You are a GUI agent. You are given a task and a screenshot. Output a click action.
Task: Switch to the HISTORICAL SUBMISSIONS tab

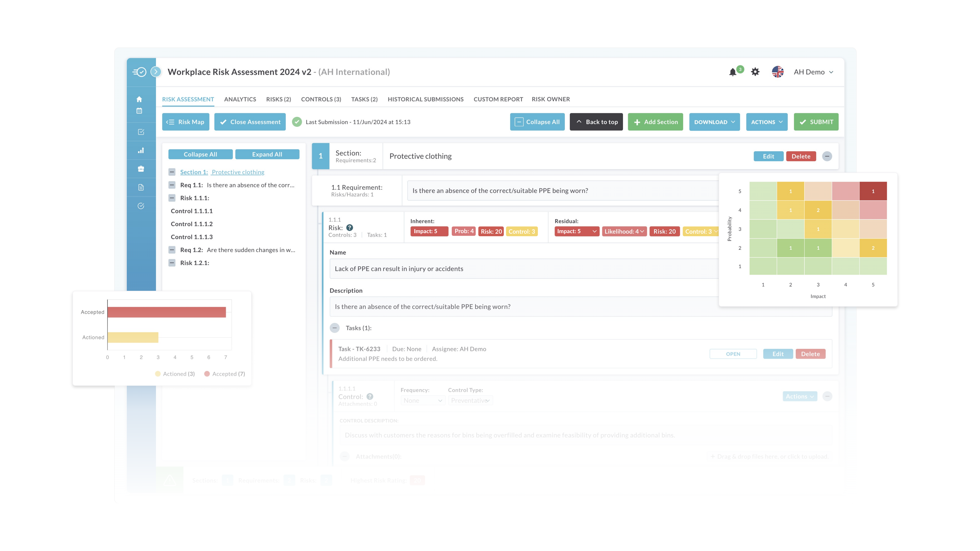[425, 99]
